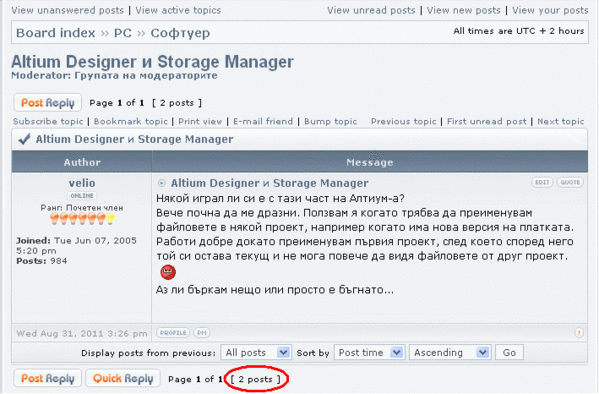Go to Board index breadcrumb

coord(55,33)
